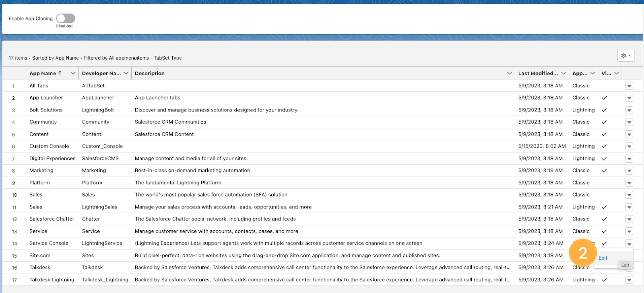Image resolution: width=644 pixels, height=293 pixels.
Task: Click the 'Digital Experiences' app name cell
Action: click(x=52, y=159)
